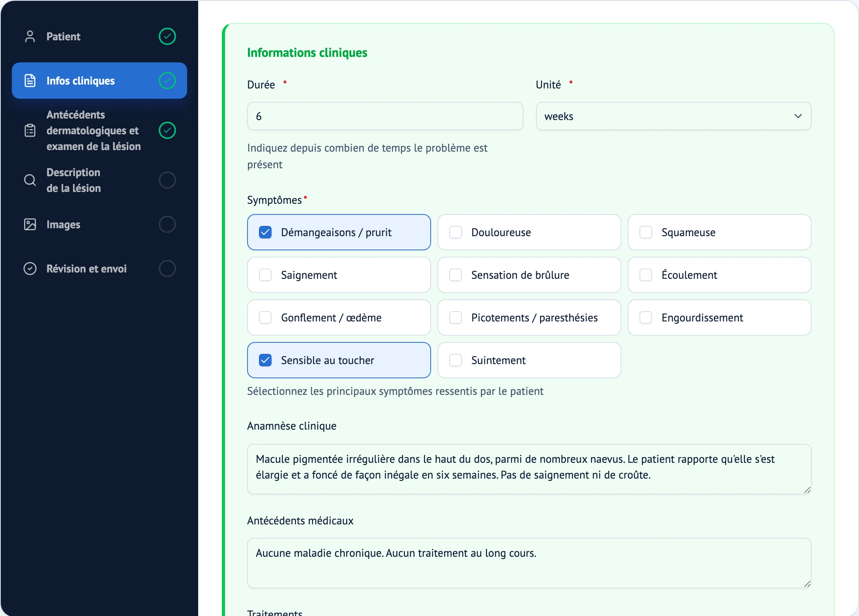Screen dimensions: 859x616
Task: Open the Infos cliniques step
Action: (99, 81)
